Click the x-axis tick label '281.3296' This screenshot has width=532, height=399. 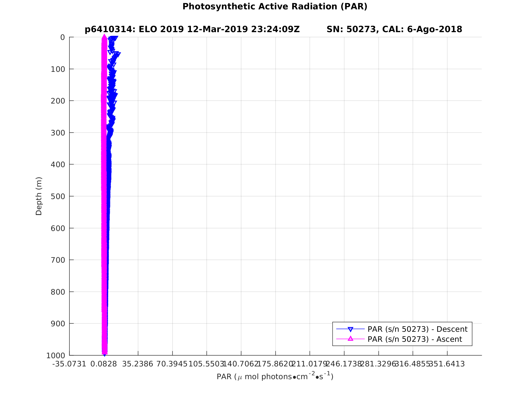pyautogui.click(x=378, y=364)
